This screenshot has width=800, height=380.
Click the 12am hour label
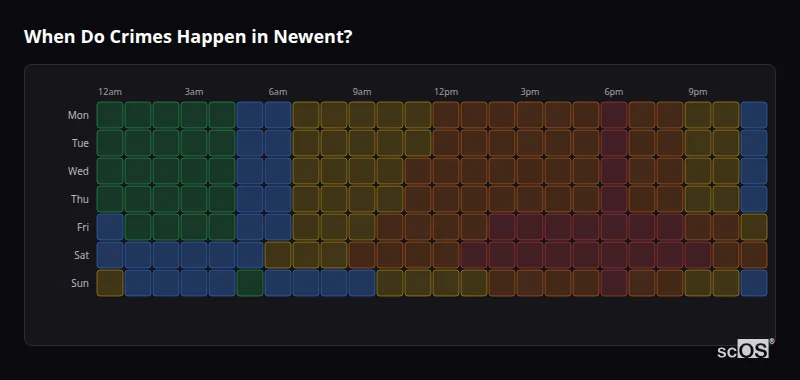click(x=110, y=92)
